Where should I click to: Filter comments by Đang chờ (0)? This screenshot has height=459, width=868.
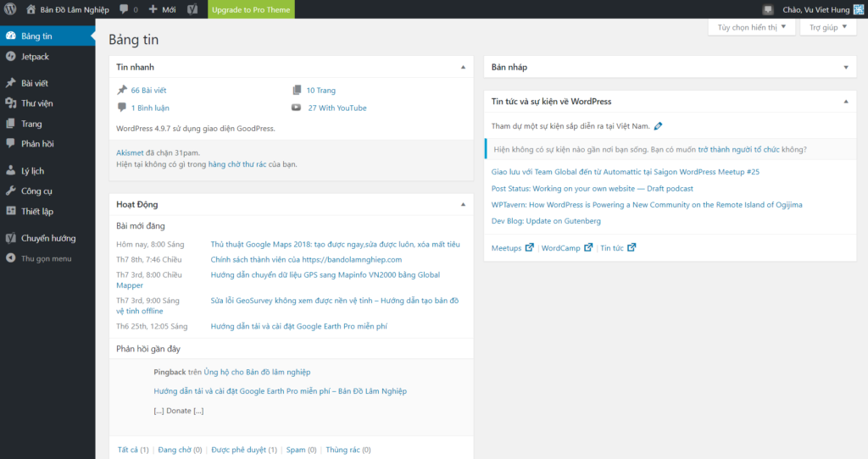tap(180, 450)
